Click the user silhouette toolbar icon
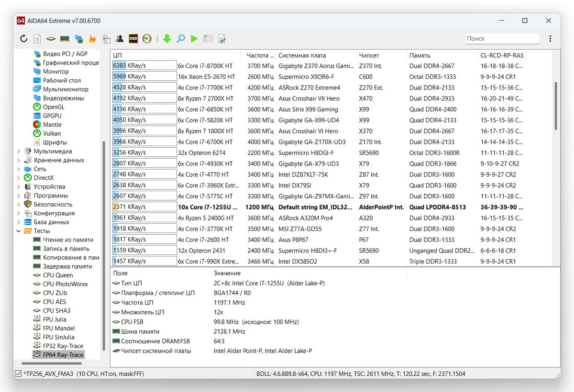The image size is (574, 392). coord(120,39)
